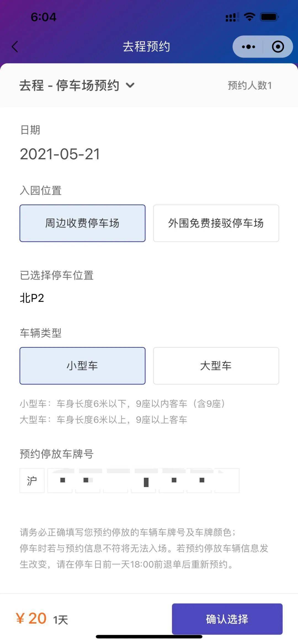Tap the cellular signal icon
Screen dimensions: 298x644
(x=232, y=17)
